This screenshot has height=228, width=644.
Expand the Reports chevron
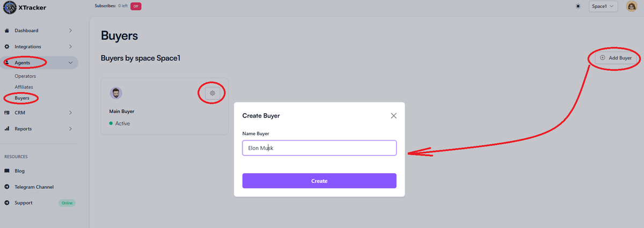70,129
